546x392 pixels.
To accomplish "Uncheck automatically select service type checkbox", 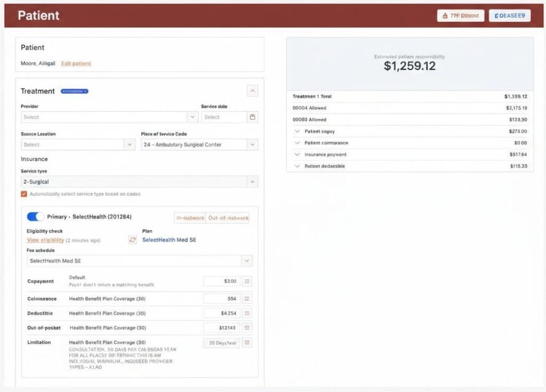I will click(24, 194).
